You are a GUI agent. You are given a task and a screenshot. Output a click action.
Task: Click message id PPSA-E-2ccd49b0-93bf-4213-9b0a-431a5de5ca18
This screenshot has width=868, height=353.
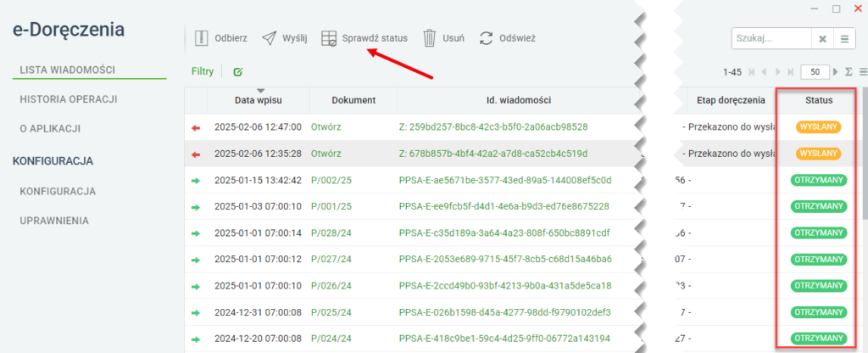pyautogui.click(x=505, y=287)
